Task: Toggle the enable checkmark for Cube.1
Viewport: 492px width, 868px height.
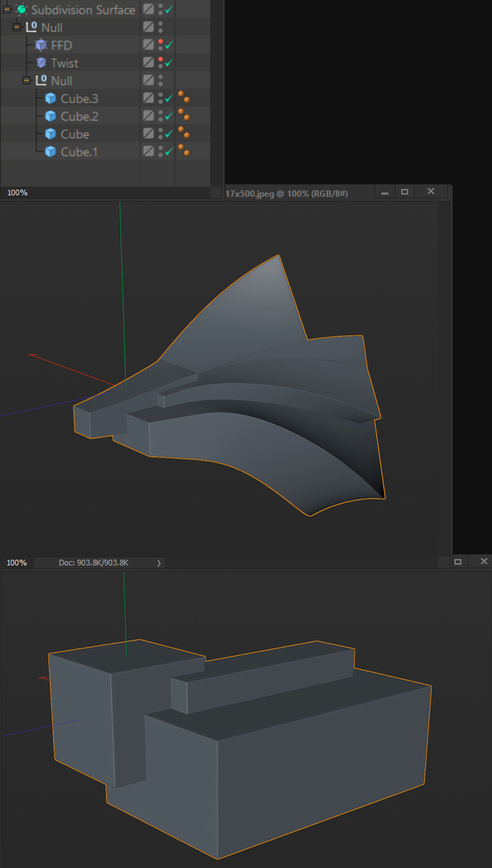Action: click(x=169, y=152)
